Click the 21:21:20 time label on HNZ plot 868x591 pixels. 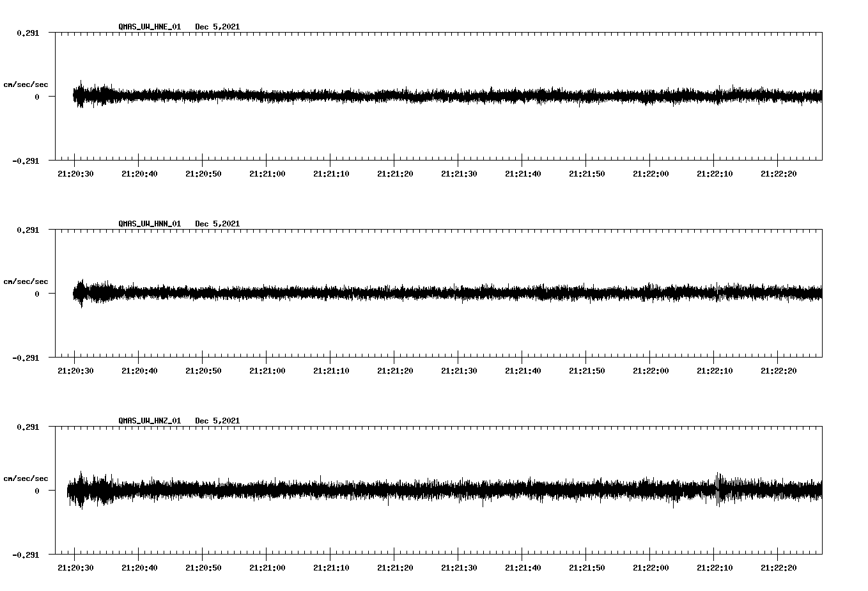[395, 568]
